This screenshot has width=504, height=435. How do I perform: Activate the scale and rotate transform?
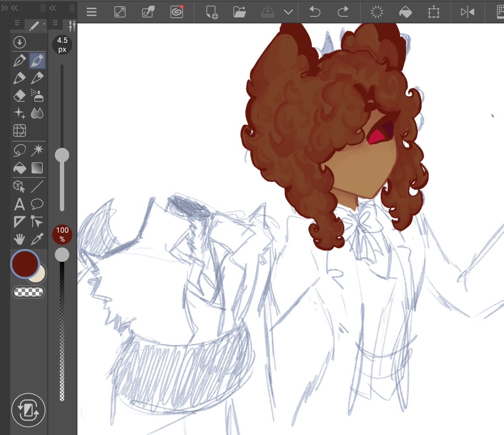[x=434, y=12]
